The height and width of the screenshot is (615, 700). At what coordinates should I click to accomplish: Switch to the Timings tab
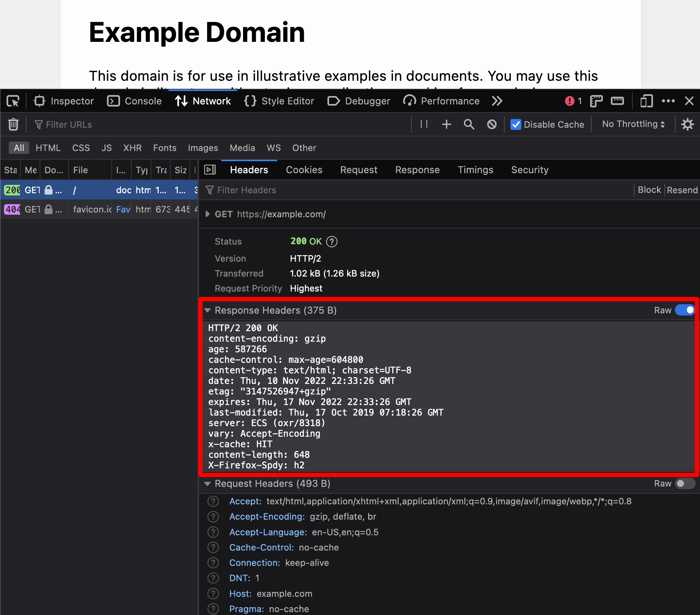click(475, 170)
